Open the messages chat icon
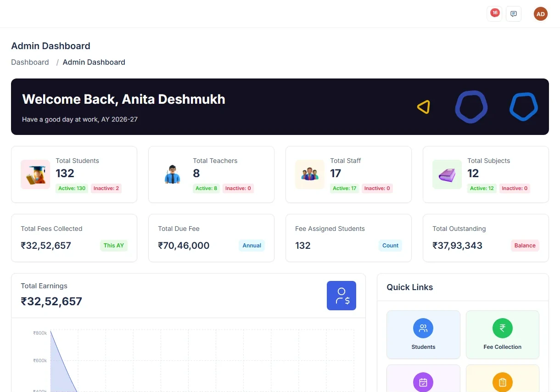 tap(514, 14)
